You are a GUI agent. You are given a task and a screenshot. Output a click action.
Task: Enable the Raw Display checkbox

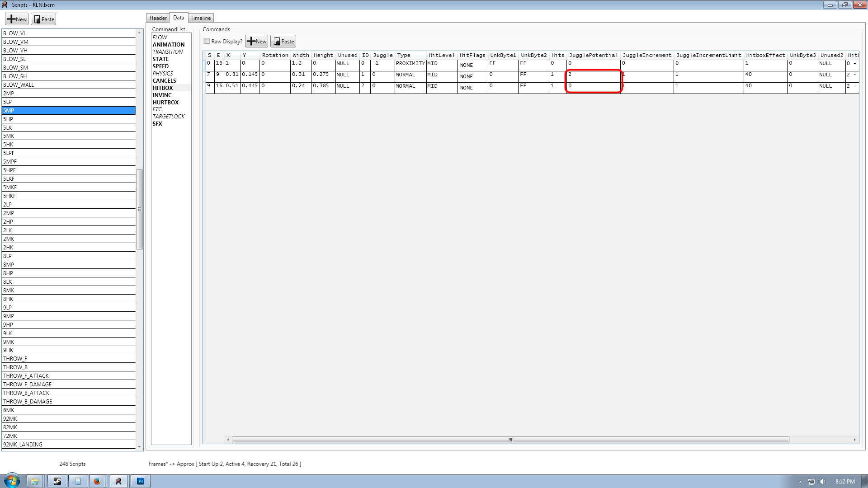pyautogui.click(x=207, y=41)
